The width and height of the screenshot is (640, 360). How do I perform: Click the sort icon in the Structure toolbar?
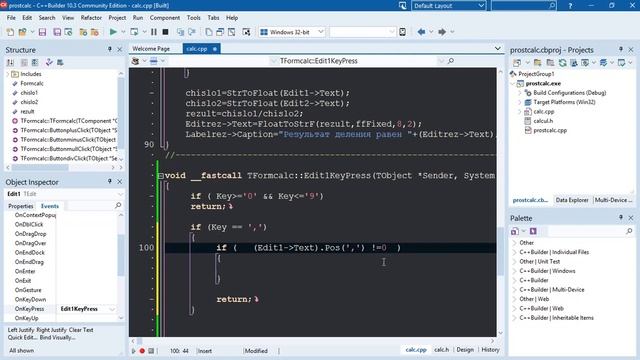[x=10, y=62]
